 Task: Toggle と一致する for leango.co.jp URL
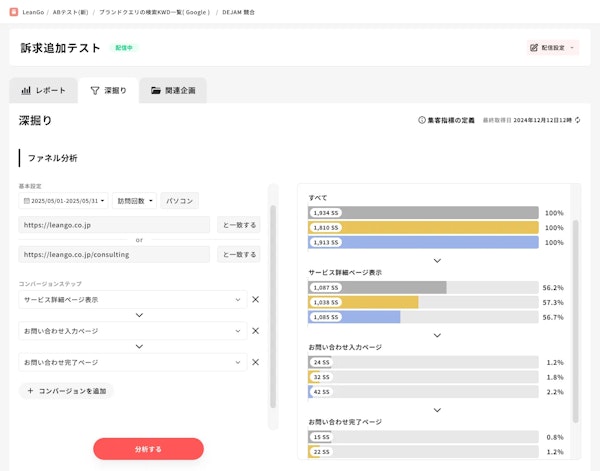pos(238,225)
